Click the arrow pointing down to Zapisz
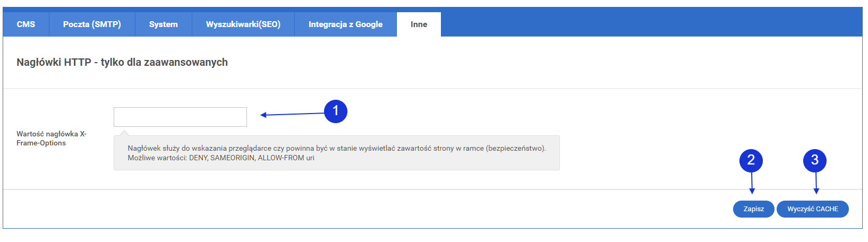The height and width of the screenshot is (242, 868). pos(752,183)
